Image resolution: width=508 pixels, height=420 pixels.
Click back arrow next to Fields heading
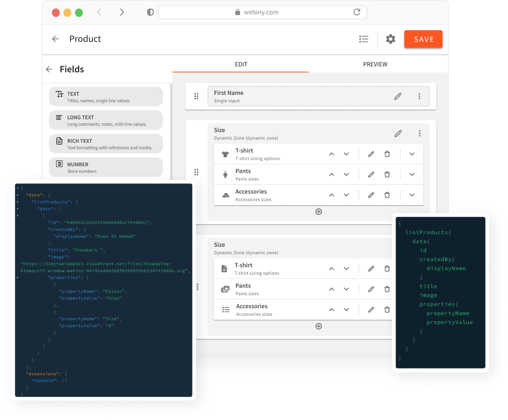tap(49, 70)
